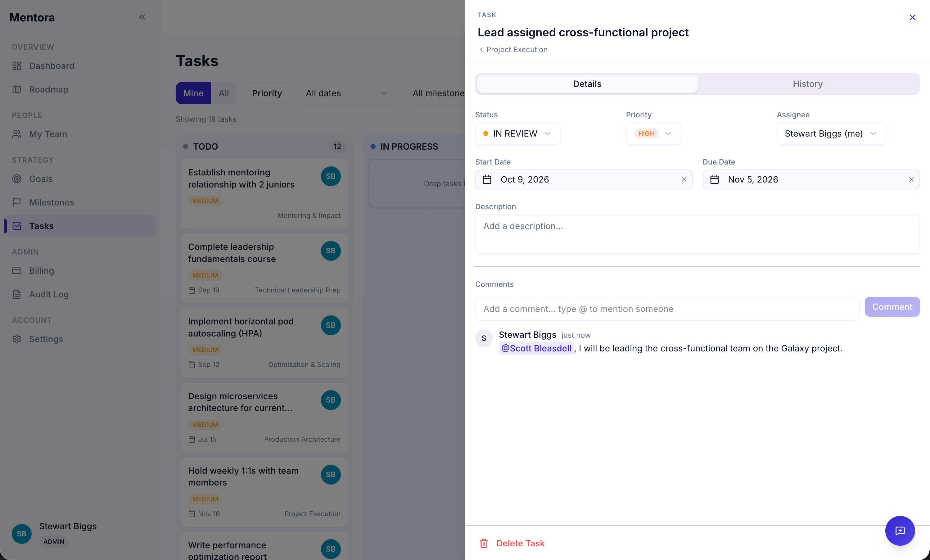Go back to Project Execution milestone

point(513,49)
